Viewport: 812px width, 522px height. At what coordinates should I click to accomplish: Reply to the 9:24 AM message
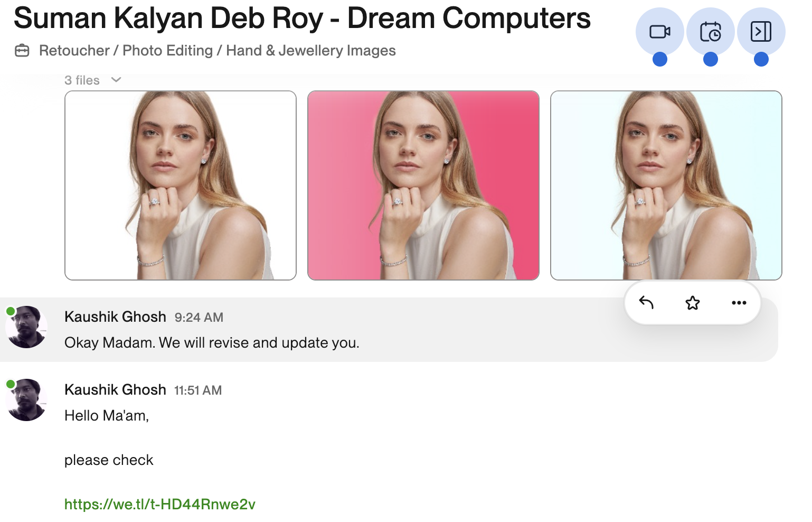(646, 303)
